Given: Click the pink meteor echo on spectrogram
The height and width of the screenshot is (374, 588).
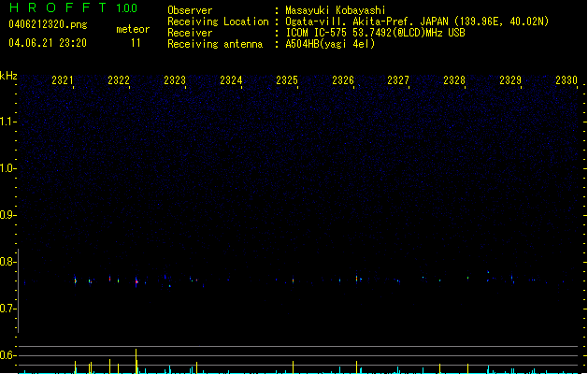Looking at the screenshot, I should tap(136, 280).
